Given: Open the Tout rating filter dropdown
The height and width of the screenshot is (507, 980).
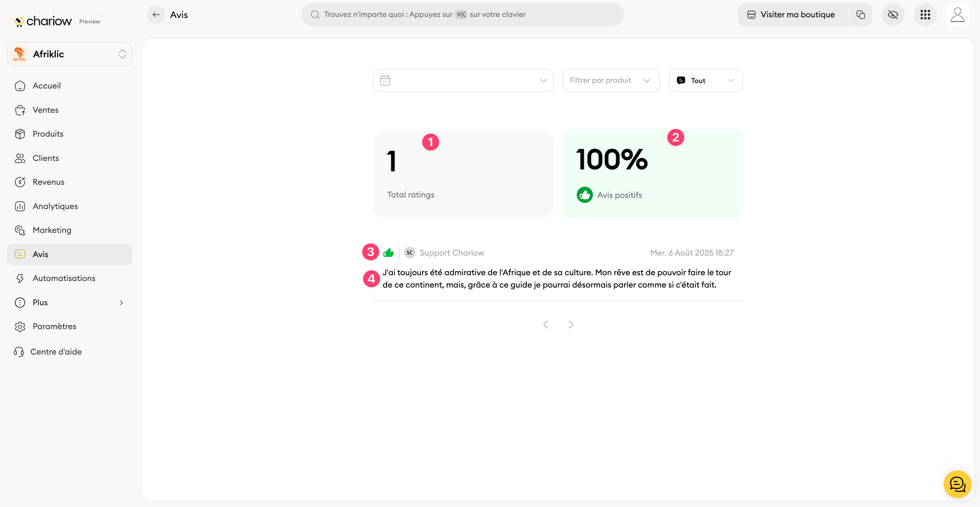Looking at the screenshot, I should [x=705, y=80].
